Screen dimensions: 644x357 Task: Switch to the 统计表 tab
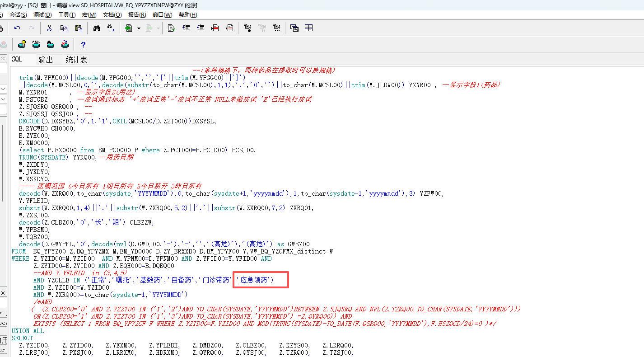76,60
